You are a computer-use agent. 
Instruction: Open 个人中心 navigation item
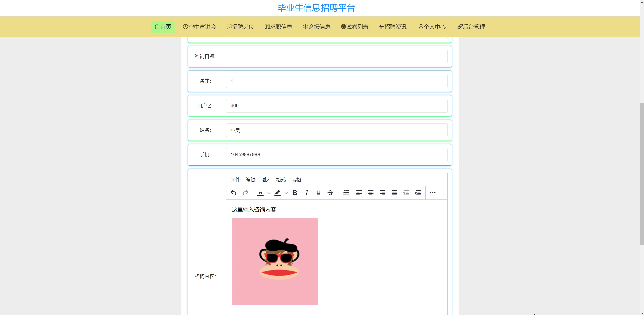(432, 27)
